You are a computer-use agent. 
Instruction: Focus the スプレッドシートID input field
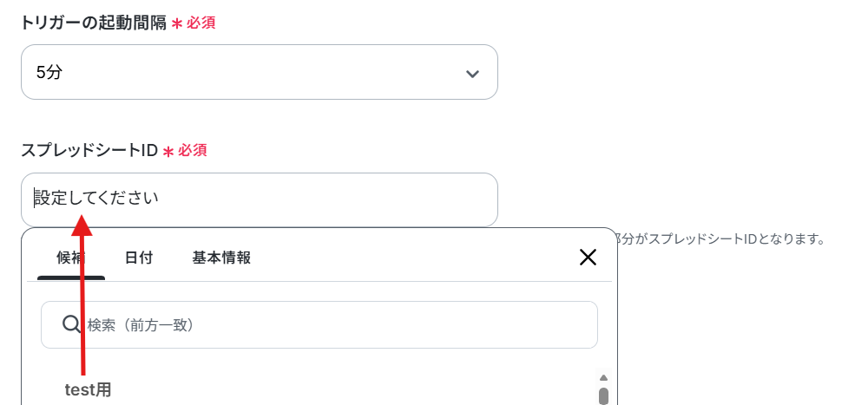pyautogui.click(x=259, y=199)
